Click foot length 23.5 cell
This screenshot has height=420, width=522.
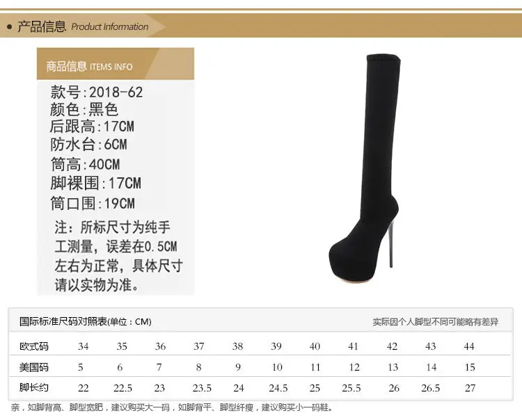coord(202,388)
